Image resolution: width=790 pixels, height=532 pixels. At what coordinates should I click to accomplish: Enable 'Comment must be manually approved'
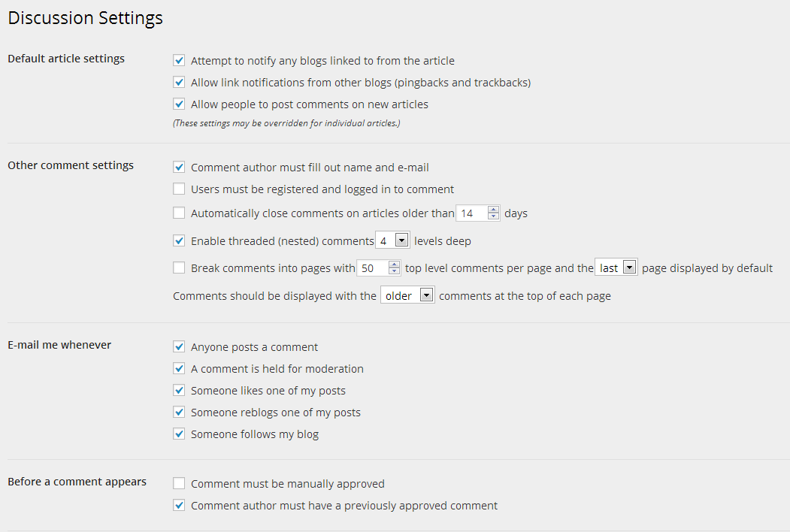pyautogui.click(x=179, y=483)
